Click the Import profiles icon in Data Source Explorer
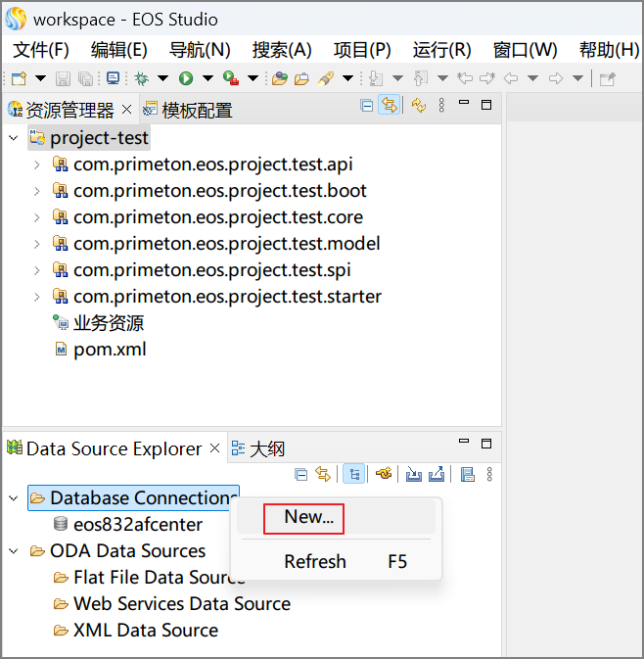 click(x=413, y=474)
